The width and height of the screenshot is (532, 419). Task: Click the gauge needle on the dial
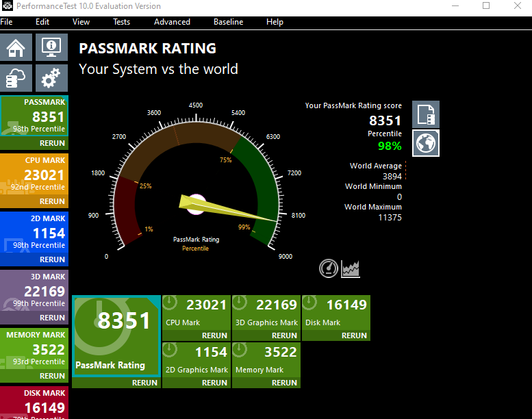click(x=228, y=209)
